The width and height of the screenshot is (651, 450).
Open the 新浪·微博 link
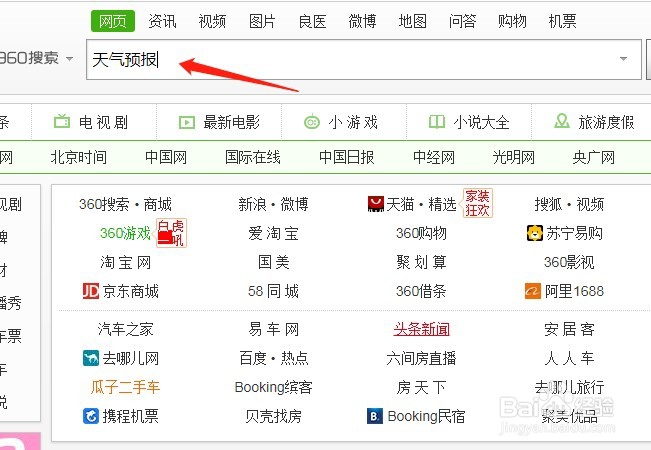(x=273, y=204)
